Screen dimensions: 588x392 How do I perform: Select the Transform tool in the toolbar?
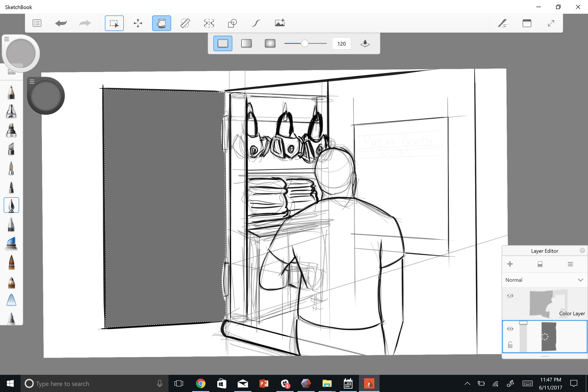[x=138, y=23]
